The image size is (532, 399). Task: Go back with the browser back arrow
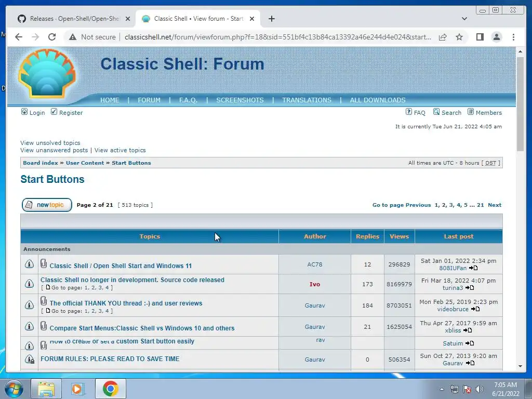tap(19, 37)
